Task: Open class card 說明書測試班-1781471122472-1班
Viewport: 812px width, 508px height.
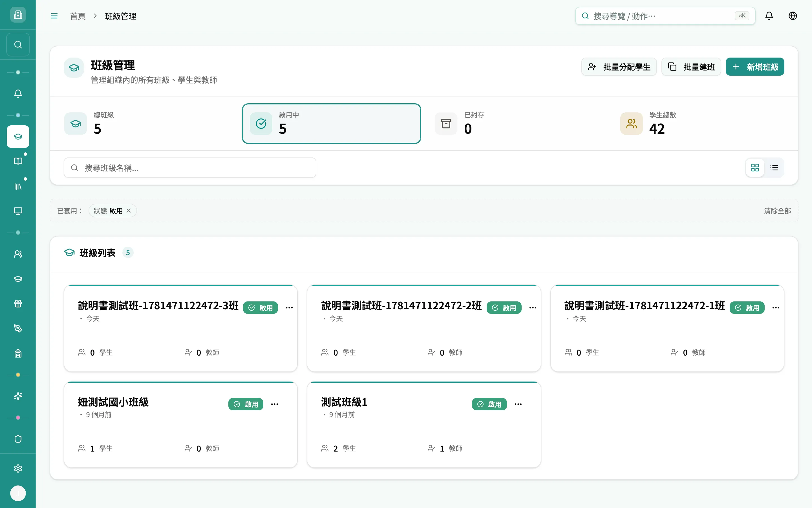Action: click(667, 328)
